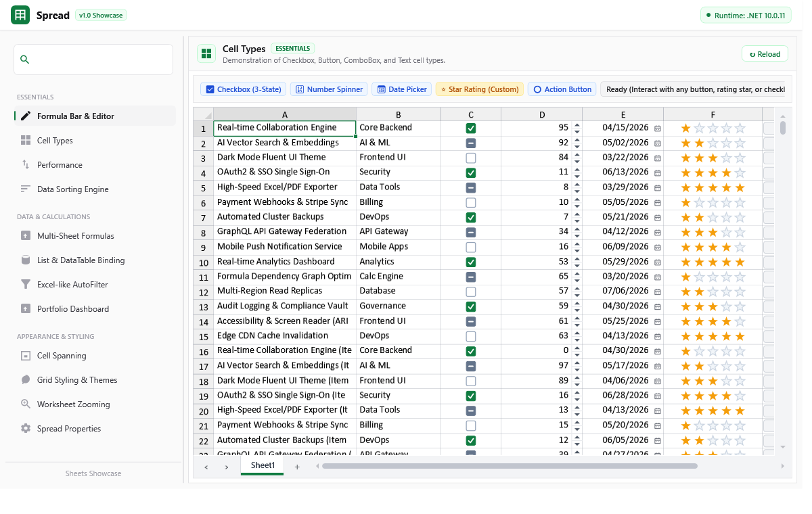Increase the spinner value 89 in row 18
812x514 pixels.
(x=577, y=377)
